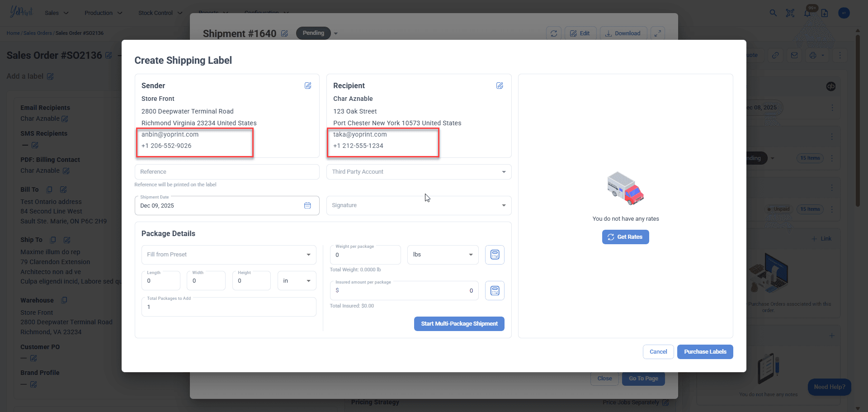This screenshot has height=412, width=868.
Task: Edit the Recipient address details
Action: coord(500,85)
